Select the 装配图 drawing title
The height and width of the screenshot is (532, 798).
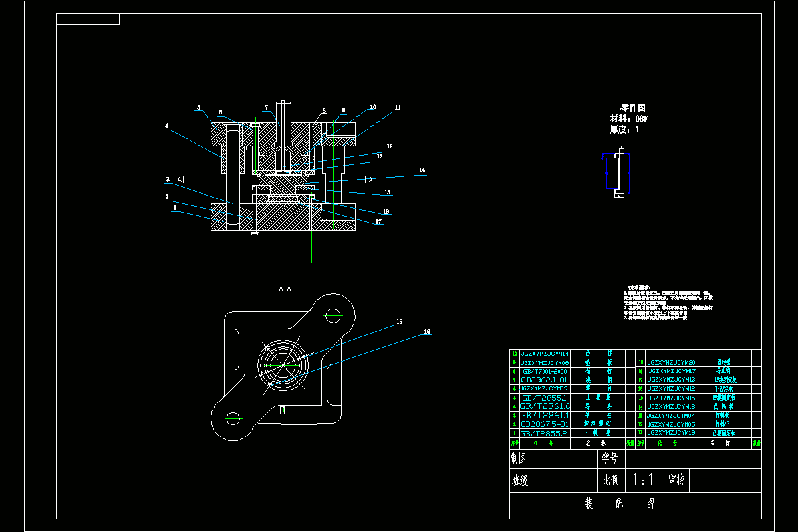[x=619, y=504]
